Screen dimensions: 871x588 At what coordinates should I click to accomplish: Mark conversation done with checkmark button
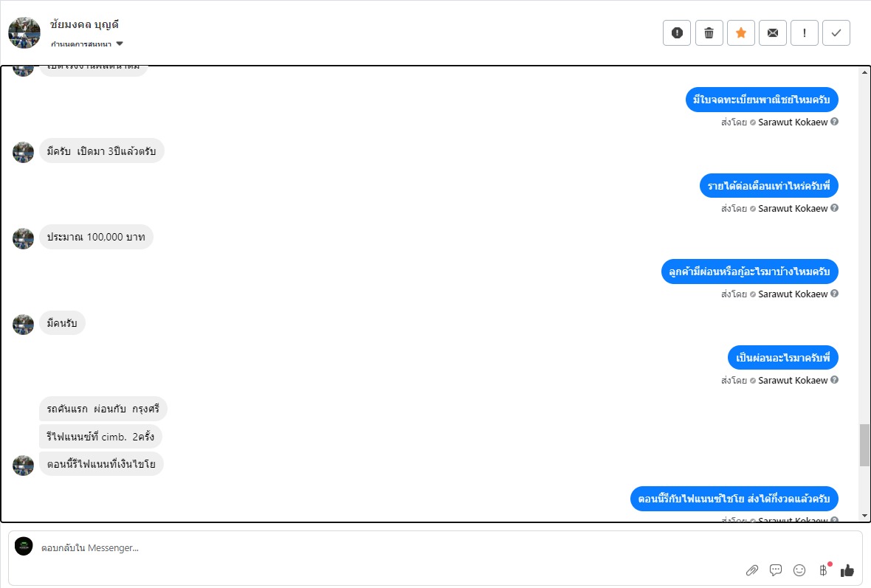coord(836,32)
